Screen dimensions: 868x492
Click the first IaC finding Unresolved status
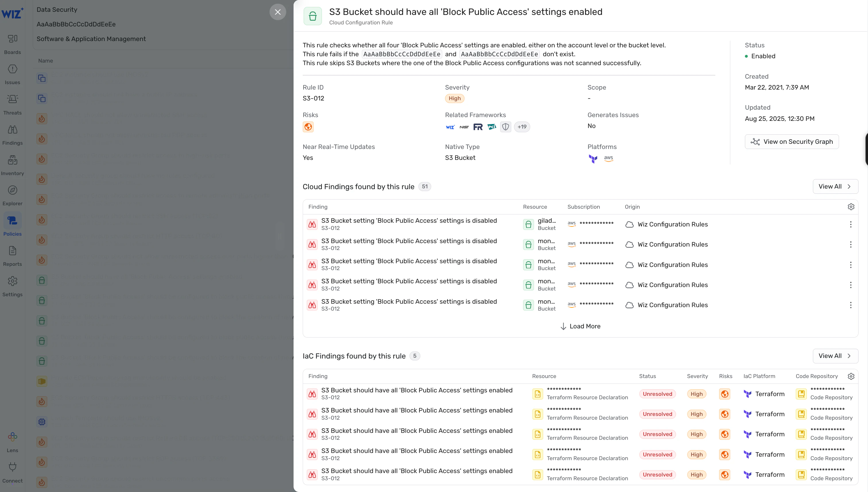657,394
